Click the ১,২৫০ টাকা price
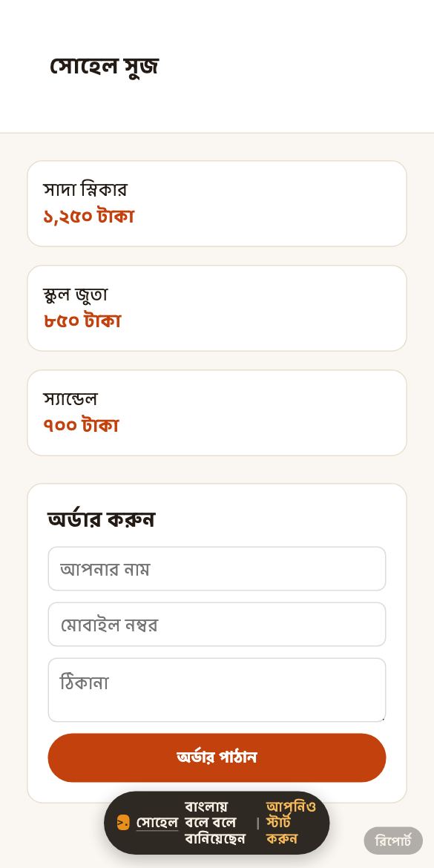Viewport: 434px width, 868px height. click(88, 217)
